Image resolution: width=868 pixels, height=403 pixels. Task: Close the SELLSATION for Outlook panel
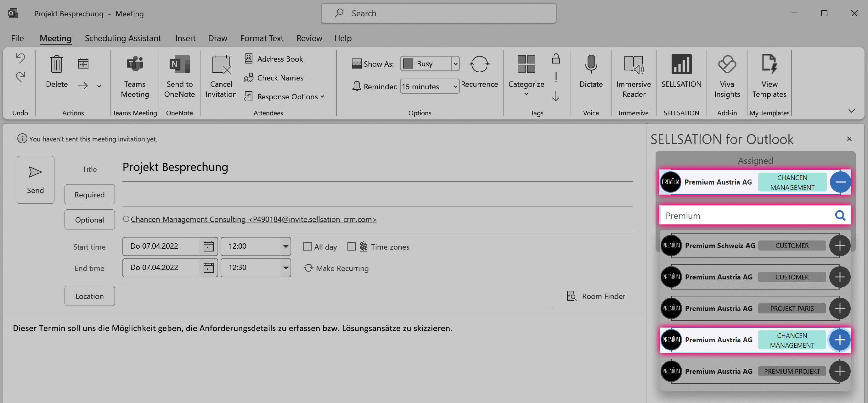pos(849,139)
